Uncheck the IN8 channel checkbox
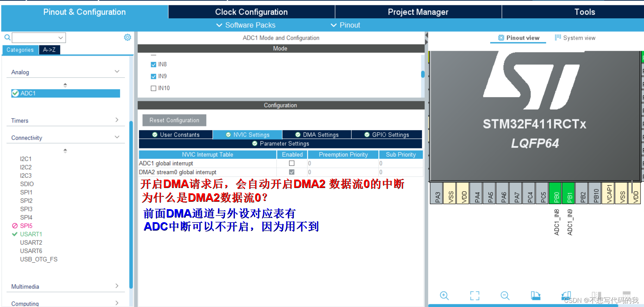 (x=154, y=64)
